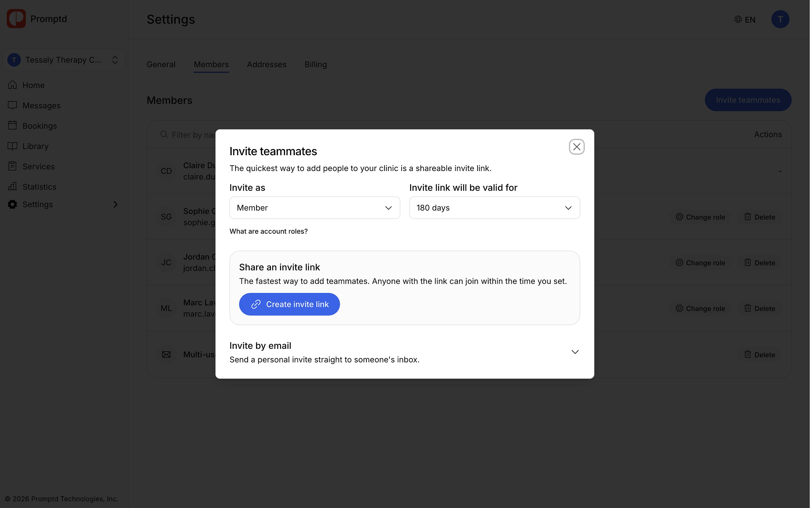Viewport: 812px width, 508px height.
Task: Click What are account roles link
Action: pyautogui.click(x=268, y=232)
